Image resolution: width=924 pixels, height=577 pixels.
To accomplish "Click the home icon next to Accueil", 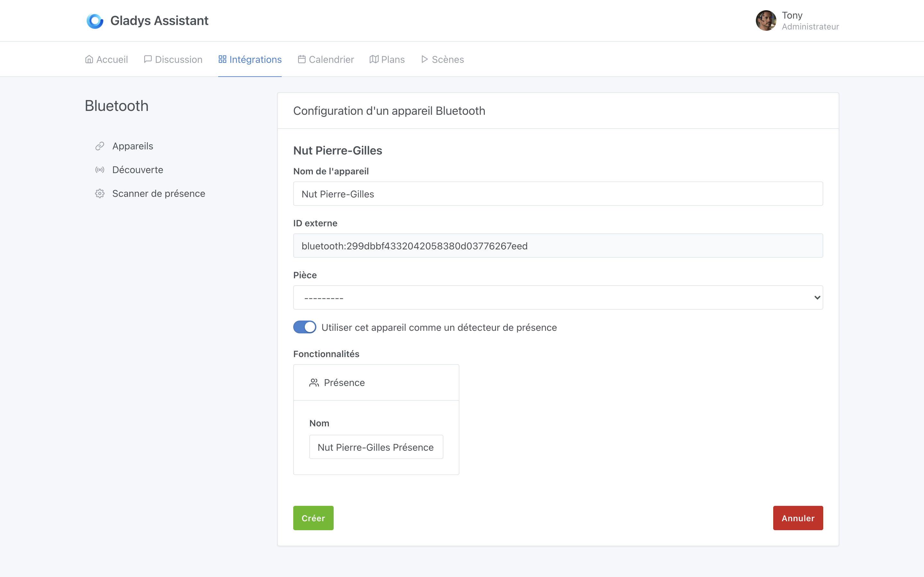I will click(89, 59).
